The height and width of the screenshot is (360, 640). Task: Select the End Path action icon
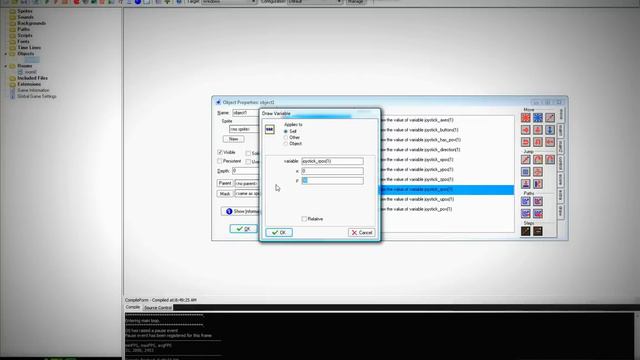[538, 201]
